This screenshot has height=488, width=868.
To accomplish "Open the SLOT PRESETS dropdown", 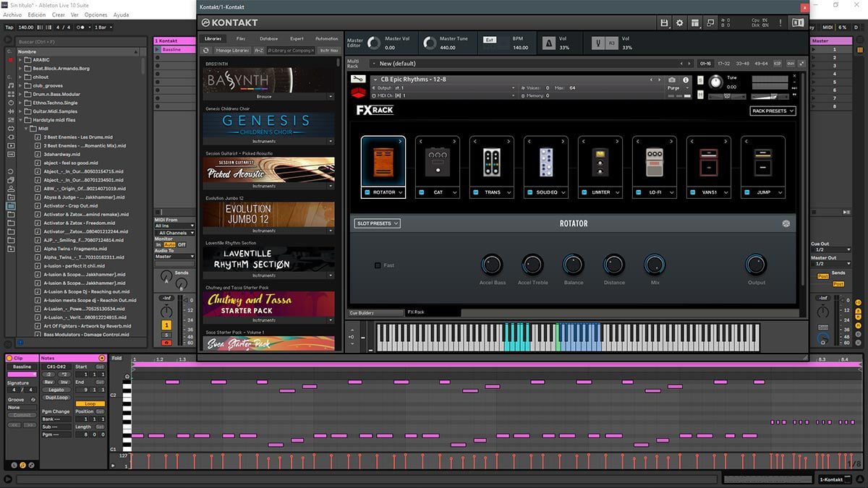I will pyautogui.click(x=377, y=223).
